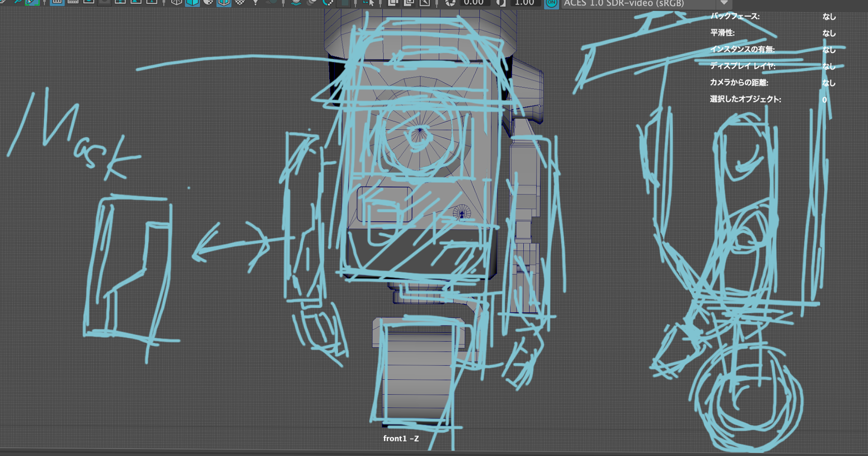Click the バックフェース: HUD label

735,16
